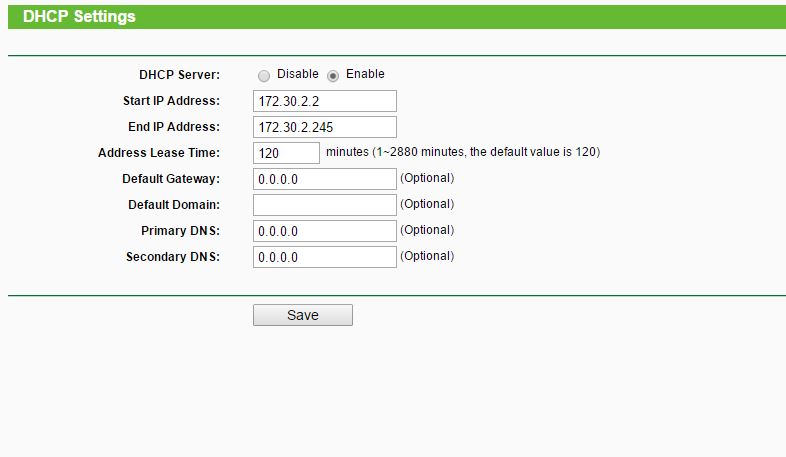The height and width of the screenshot is (457, 786).
Task: Select the Disable DHCP Server radio button
Action: coord(264,76)
